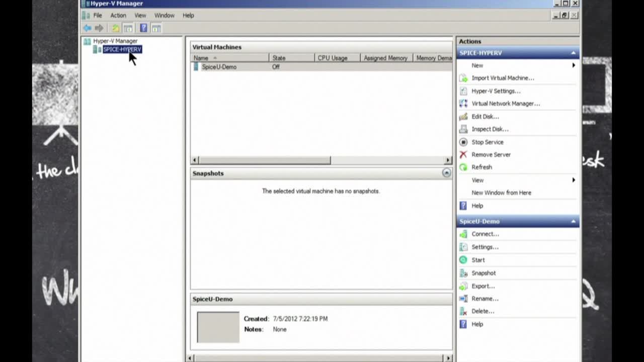Select the SPICE-HYPERV server tree node
This screenshot has width=644, height=362.
(x=122, y=49)
